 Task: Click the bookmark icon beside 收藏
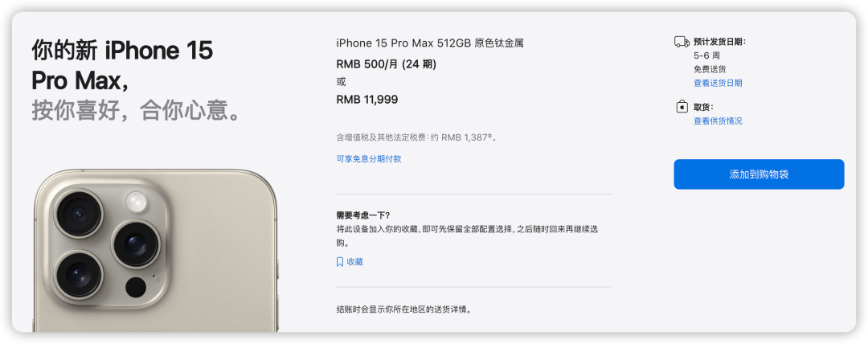tap(340, 262)
